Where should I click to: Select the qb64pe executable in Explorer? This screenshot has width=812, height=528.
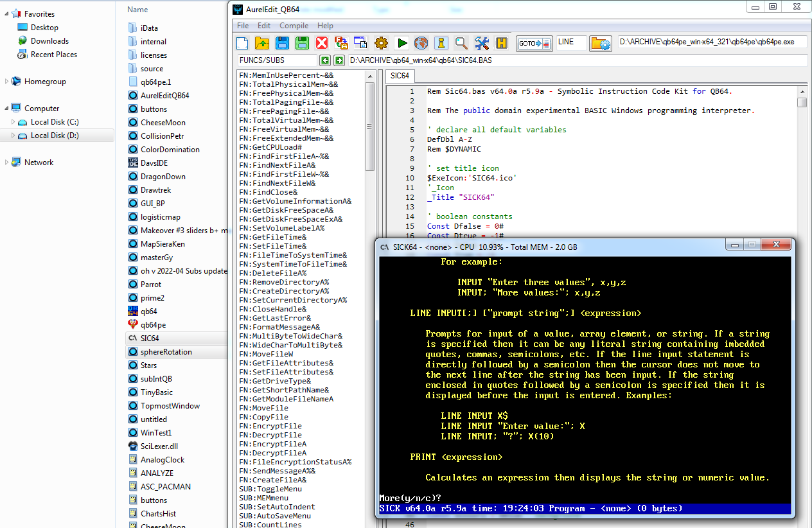tap(153, 325)
